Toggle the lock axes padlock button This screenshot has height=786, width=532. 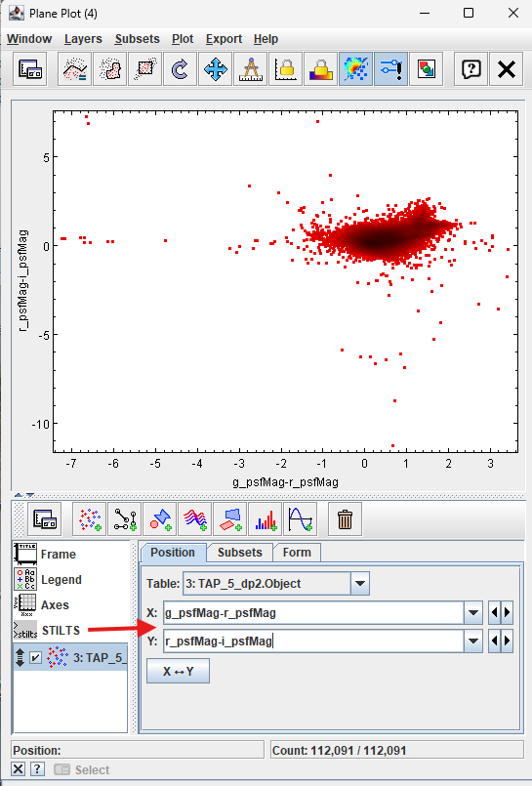(x=286, y=68)
